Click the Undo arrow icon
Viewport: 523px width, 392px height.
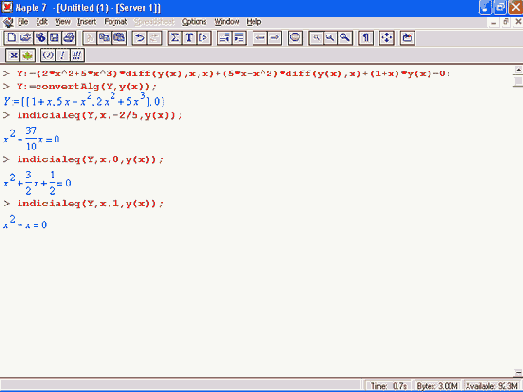[139, 38]
